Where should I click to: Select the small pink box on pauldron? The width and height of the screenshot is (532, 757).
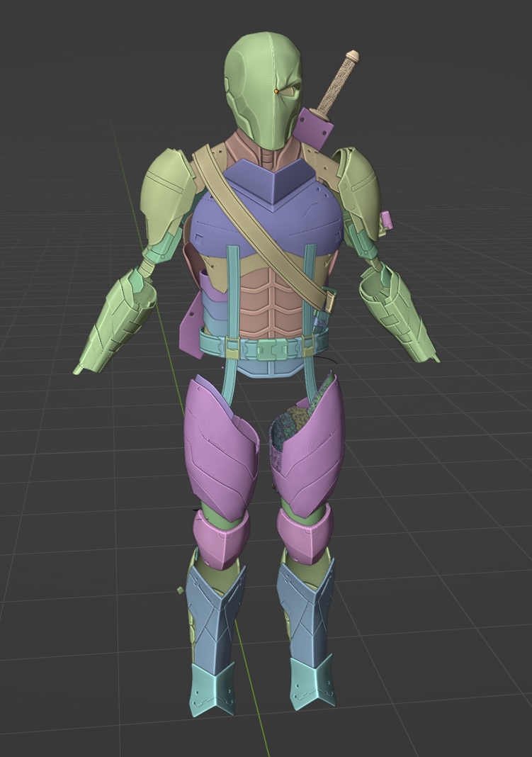pyautogui.click(x=386, y=220)
